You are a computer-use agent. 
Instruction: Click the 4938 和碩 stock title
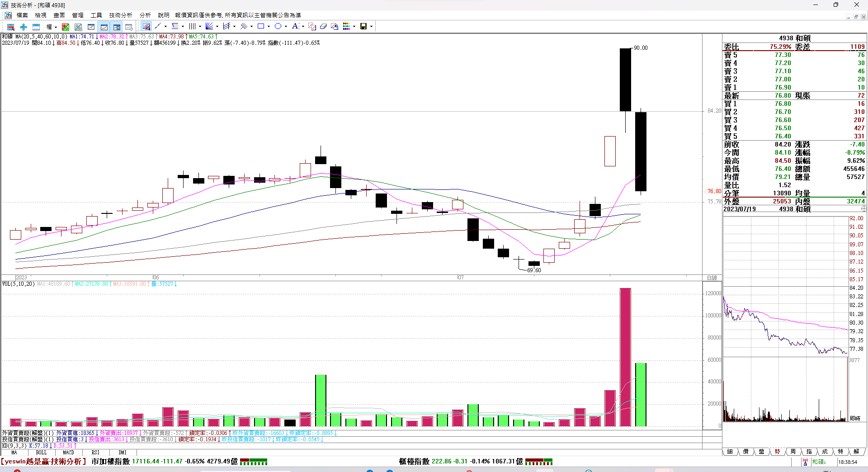(x=795, y=38)
